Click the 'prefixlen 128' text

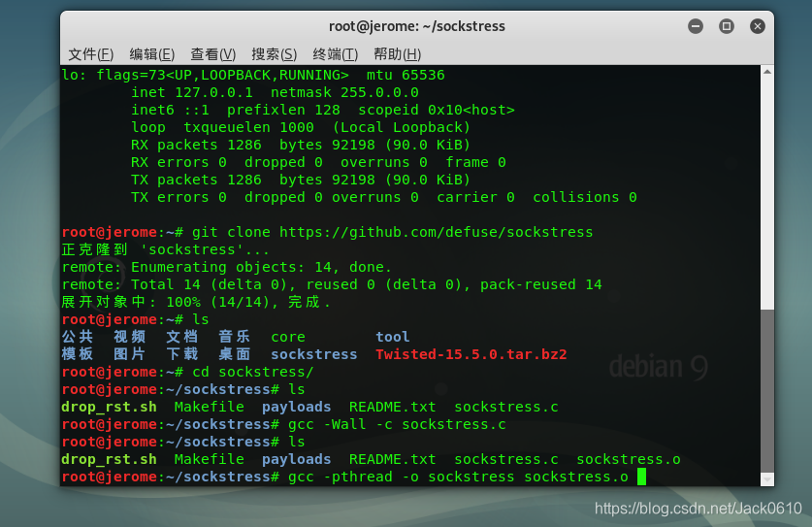pyautogui.click(x=283, y=110)
